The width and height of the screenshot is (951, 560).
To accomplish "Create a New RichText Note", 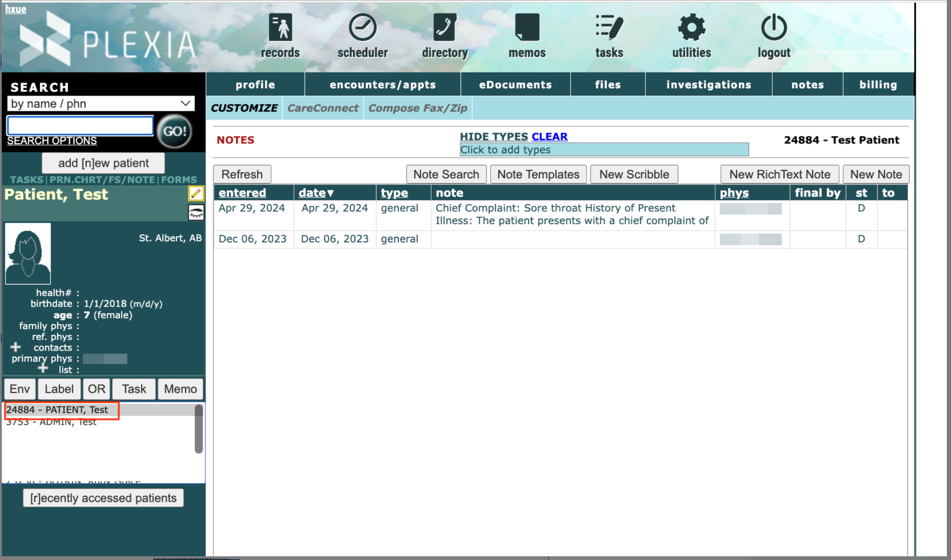I will (x=780, y=174).
